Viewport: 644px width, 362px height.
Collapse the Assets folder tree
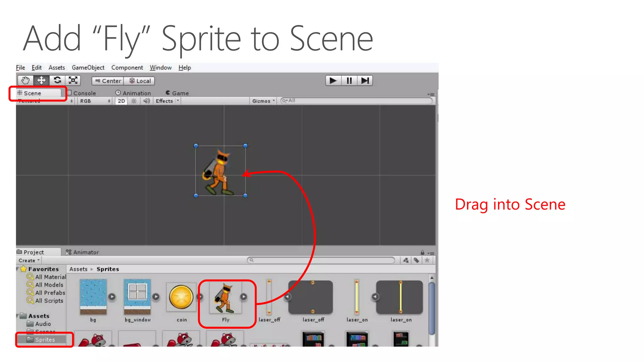(x=18, y=316)
